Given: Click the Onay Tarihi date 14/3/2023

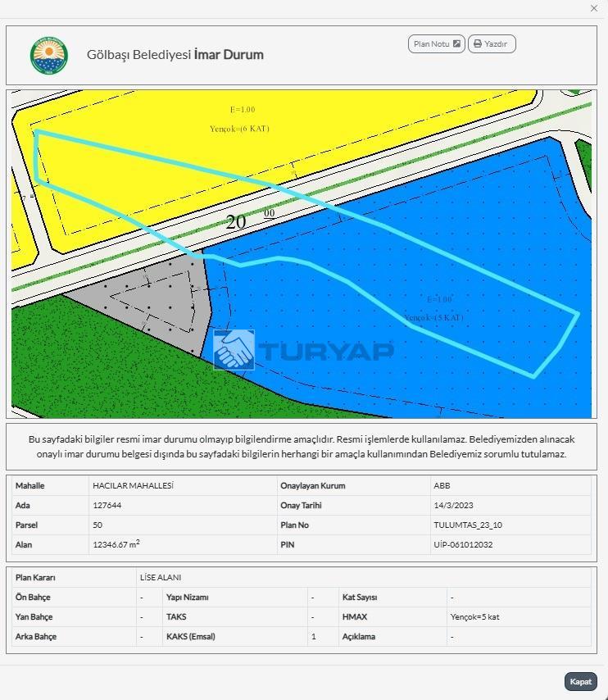Looking at the screenshot, I should coord(454,506).
